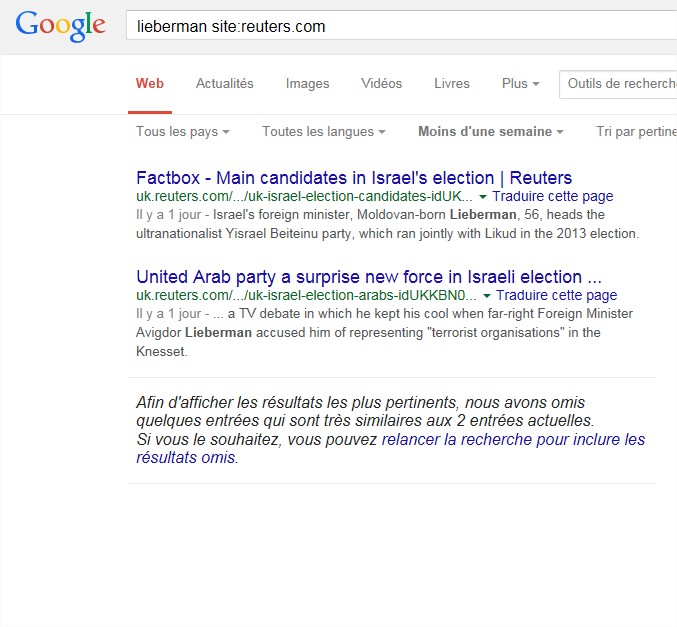Click Traduire cette page for the United Arab party result

(556, 296)
